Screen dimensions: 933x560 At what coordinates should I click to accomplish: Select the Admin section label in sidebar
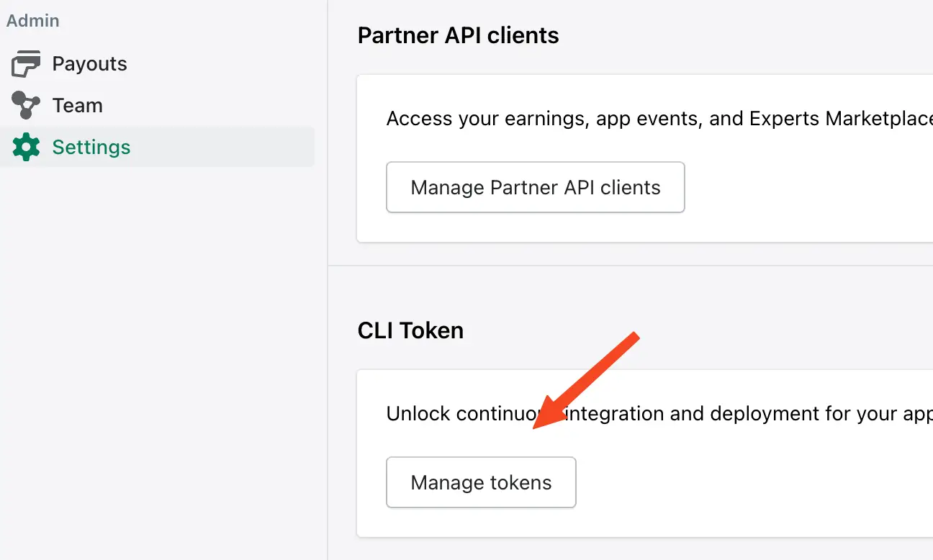pos(32,21)
